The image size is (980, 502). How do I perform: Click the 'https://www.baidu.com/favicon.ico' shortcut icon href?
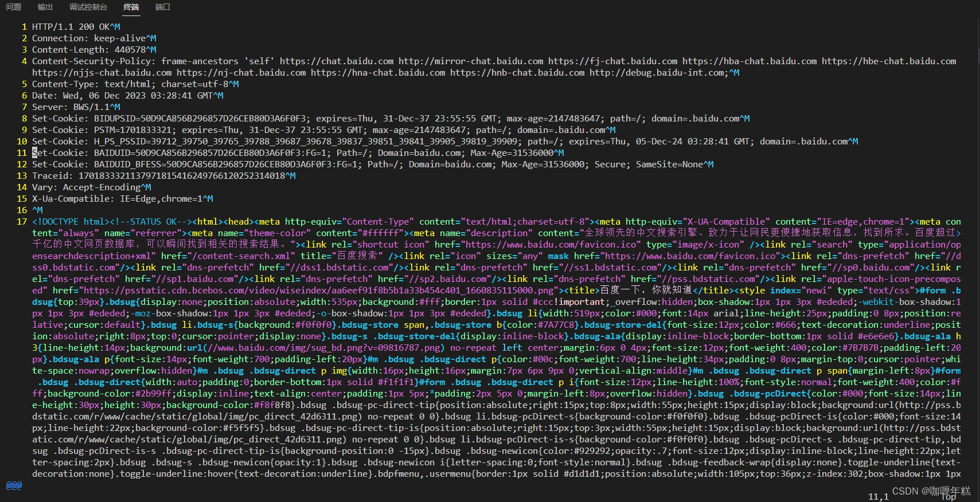(x=550, y=245)
